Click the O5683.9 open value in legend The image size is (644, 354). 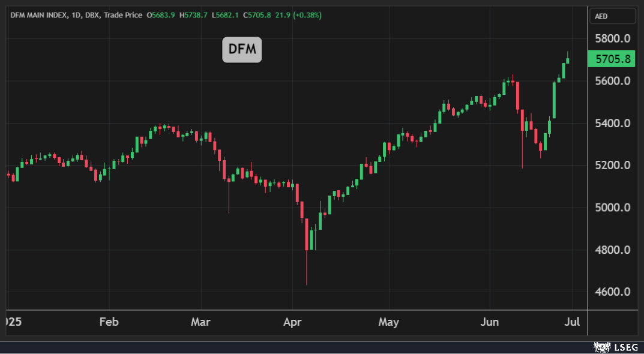point(161,15)
